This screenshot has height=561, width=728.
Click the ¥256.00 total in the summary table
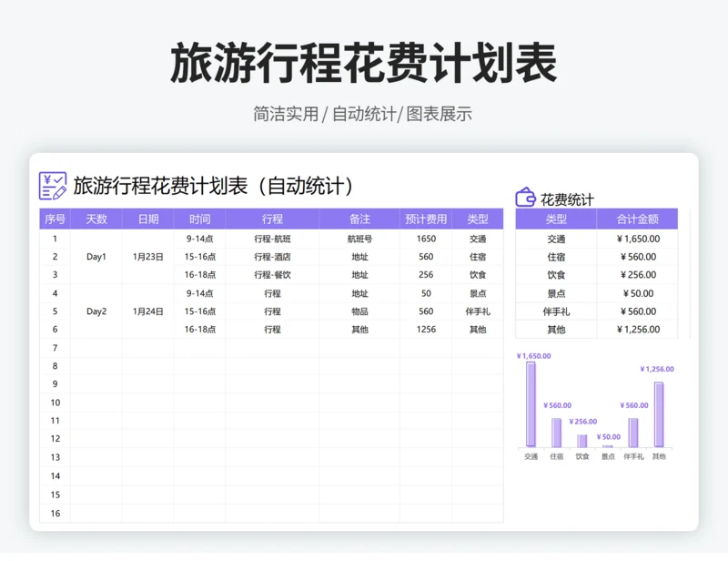pyautogui.click(x=637, y=275)
